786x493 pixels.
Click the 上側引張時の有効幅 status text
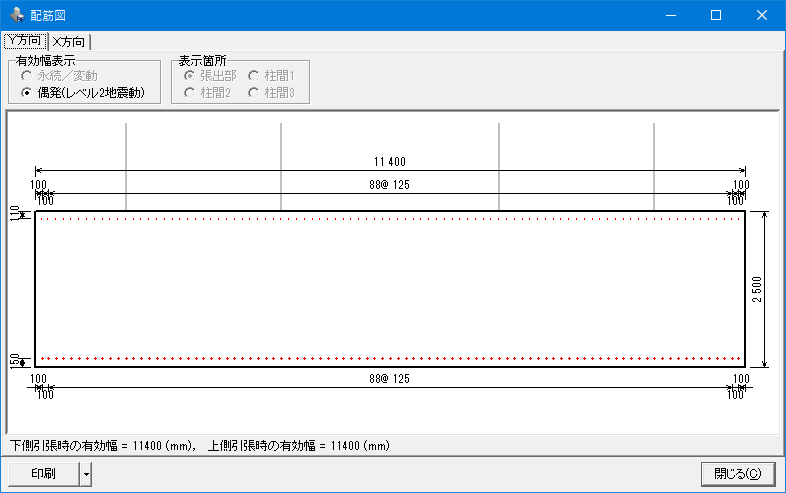point(299,446)
